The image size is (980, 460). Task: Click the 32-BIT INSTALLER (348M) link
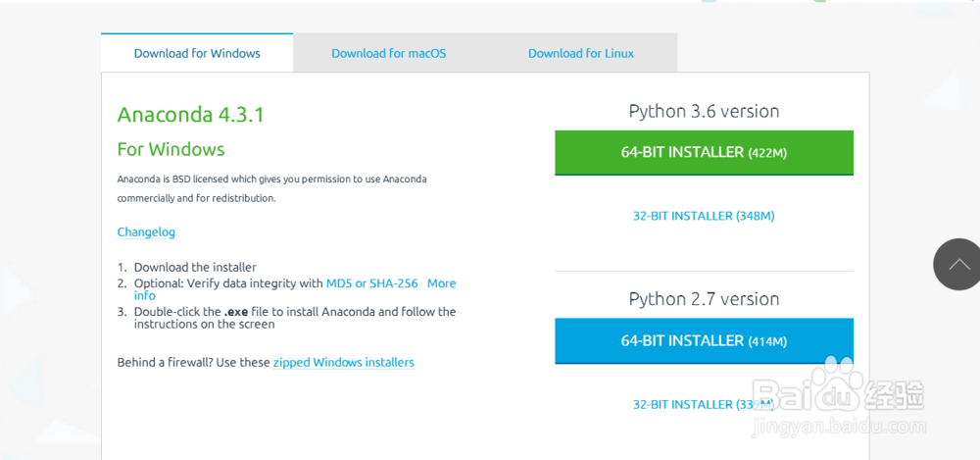point(704,215)
